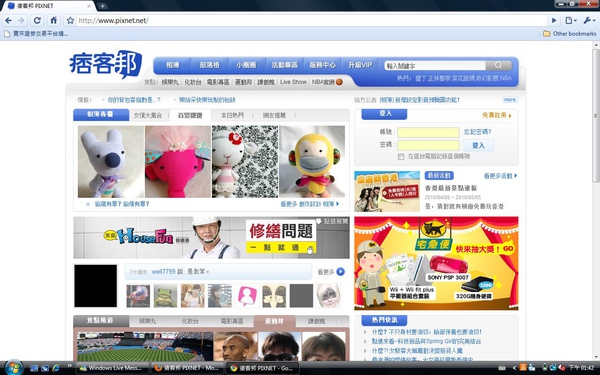Open the yellow monkey plush photo
This screenshot has width=600, height=375.
(x=312, y=161)
